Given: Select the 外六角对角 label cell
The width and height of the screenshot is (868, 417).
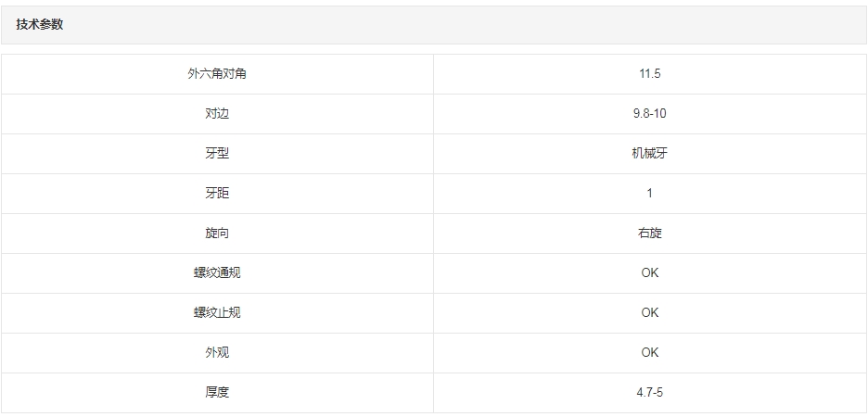Looking at the screenshot, I should point(217,73).
